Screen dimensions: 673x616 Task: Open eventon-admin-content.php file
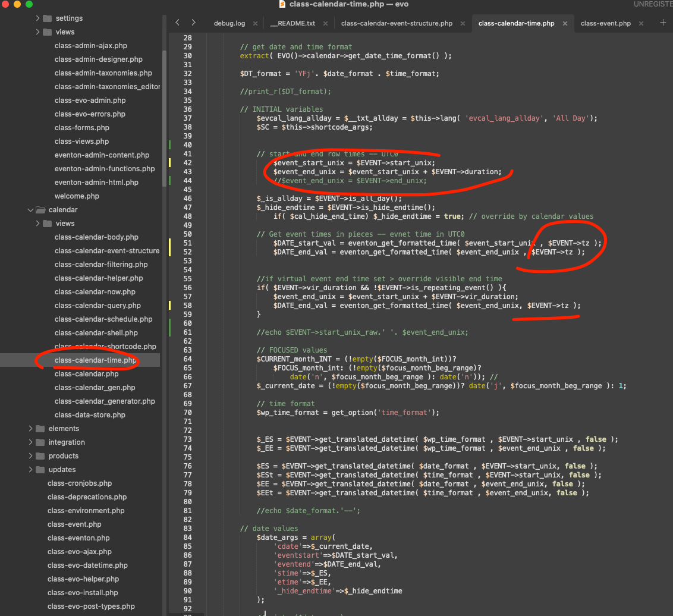[102, 155]
